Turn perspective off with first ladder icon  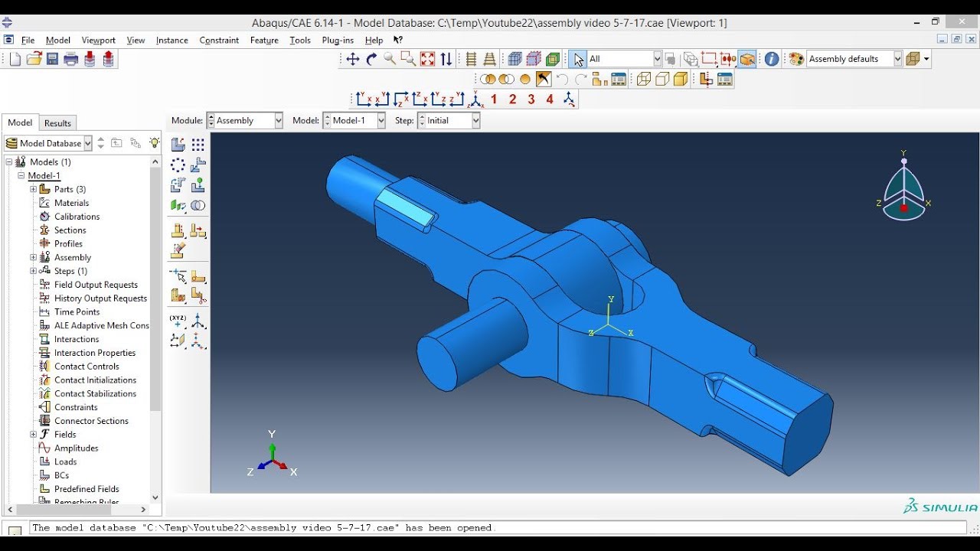[x=472, y=59]
